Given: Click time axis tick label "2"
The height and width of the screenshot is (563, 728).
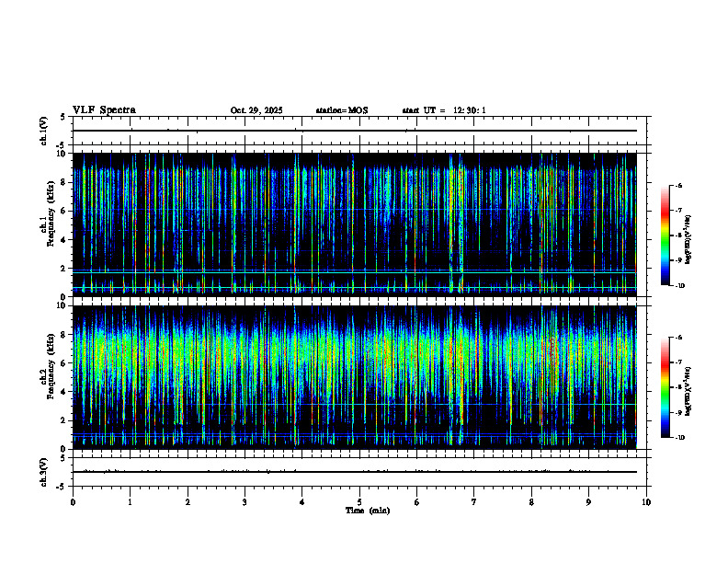Looking at the screenshot, I should tap(188, 502).
